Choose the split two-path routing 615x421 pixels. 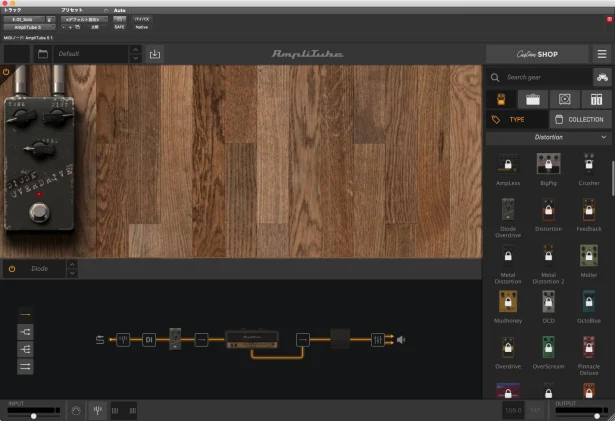25,332
